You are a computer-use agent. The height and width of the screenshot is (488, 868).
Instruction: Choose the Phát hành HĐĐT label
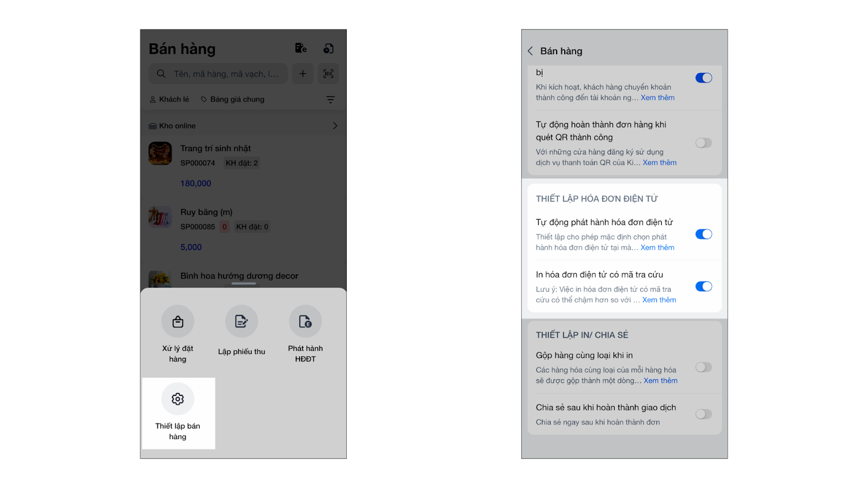[x=305, y=354]
